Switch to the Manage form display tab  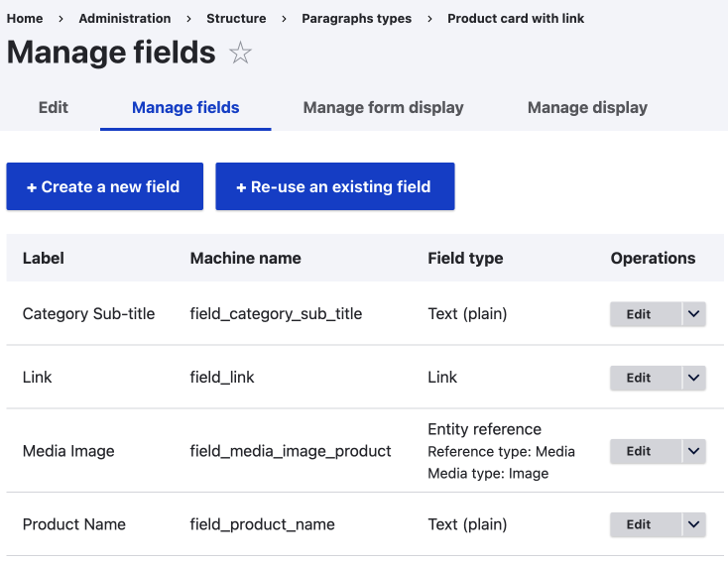[383, 107]
